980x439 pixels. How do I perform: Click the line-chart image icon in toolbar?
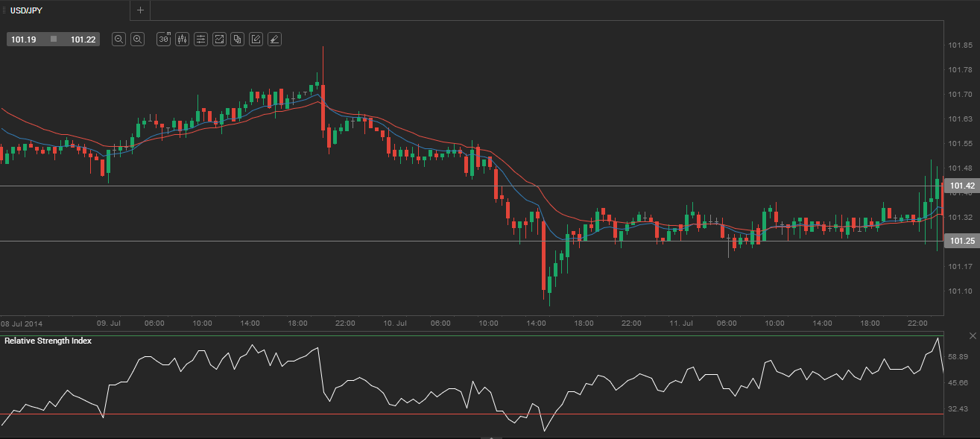(219, 40)
